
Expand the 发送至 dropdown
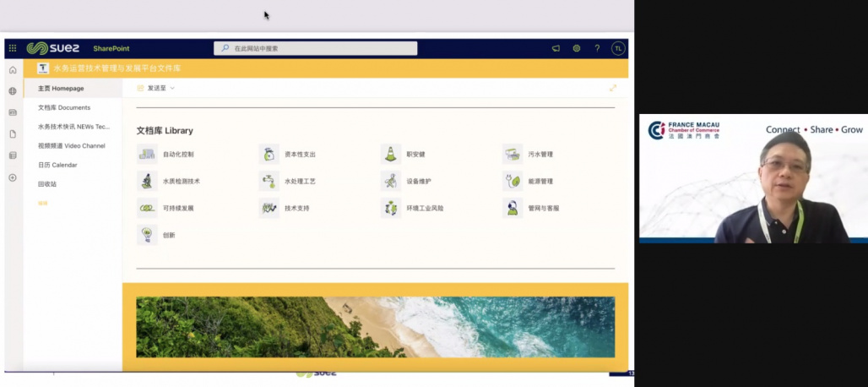(x=156, y=88)
